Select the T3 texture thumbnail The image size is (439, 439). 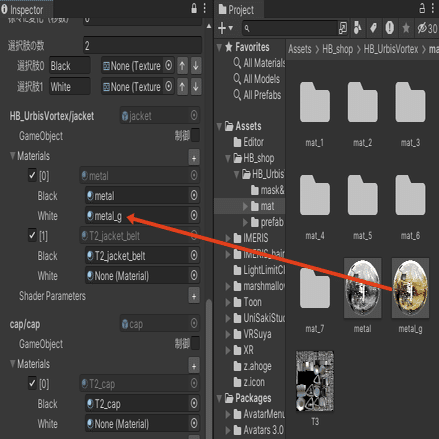tap(315, 381)
